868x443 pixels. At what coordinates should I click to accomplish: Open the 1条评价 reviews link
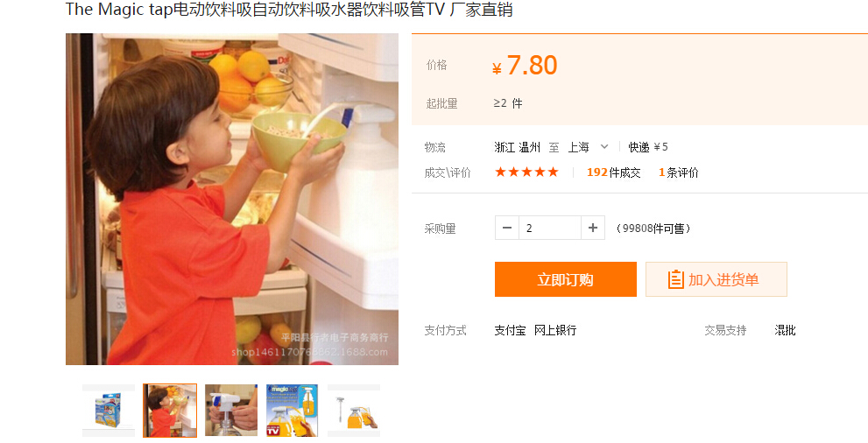pyautogui.click(x=678, y=172)
